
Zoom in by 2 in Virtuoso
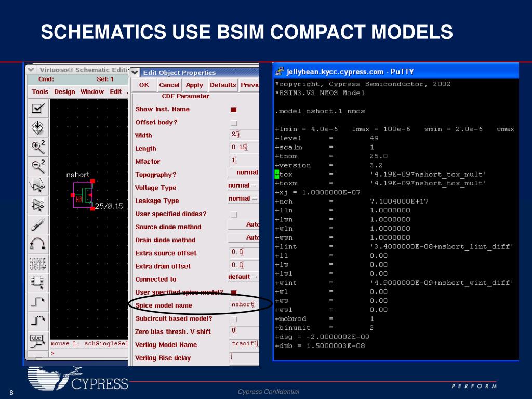[37, 147]
